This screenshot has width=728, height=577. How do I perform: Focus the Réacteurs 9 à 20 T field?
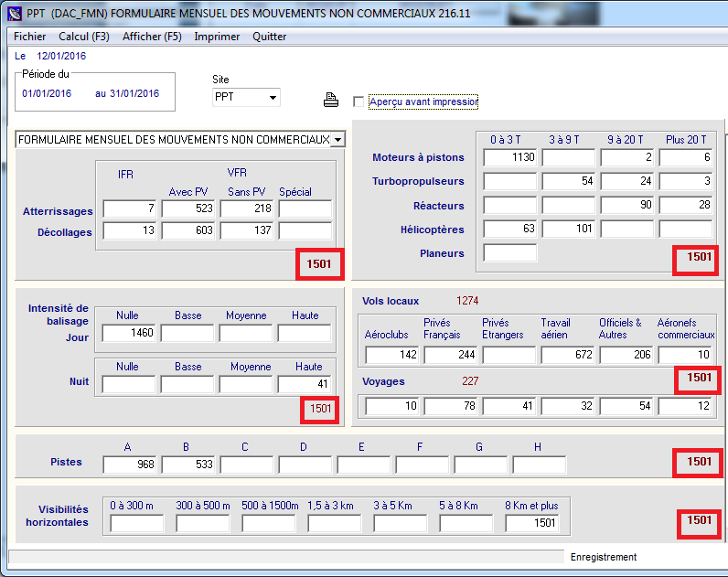626,206
